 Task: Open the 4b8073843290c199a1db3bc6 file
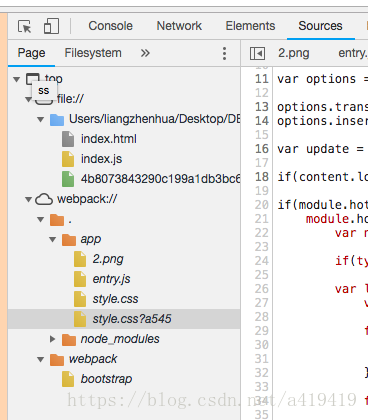[160, 179]
